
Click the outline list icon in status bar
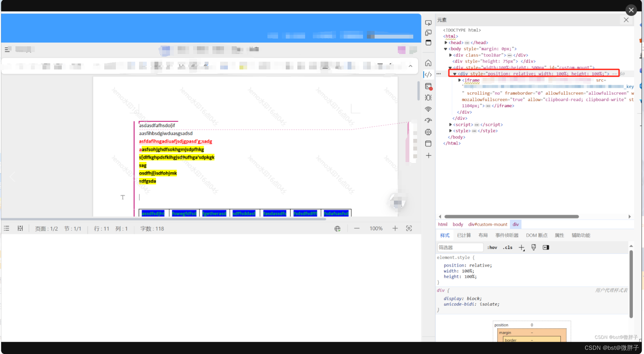[6, 229]
